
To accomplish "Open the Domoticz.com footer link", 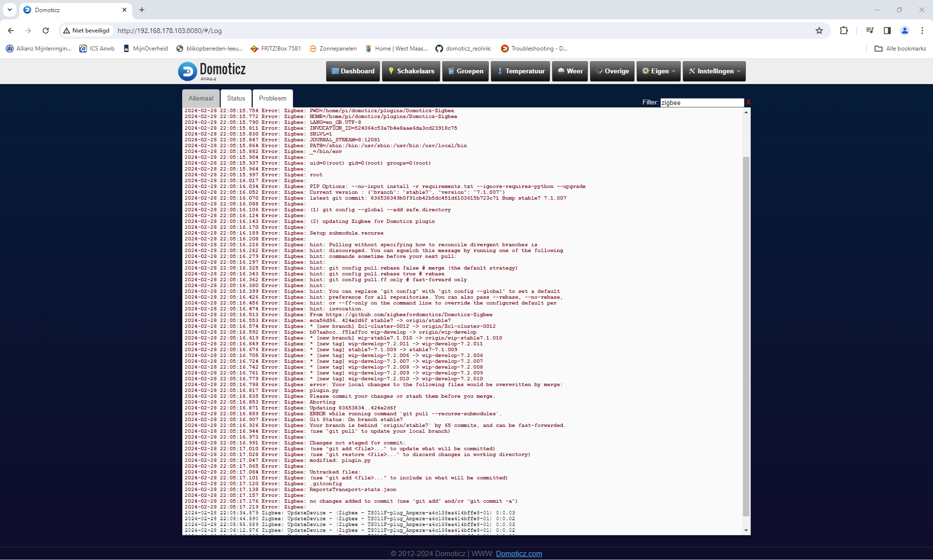I will (518, 554).
